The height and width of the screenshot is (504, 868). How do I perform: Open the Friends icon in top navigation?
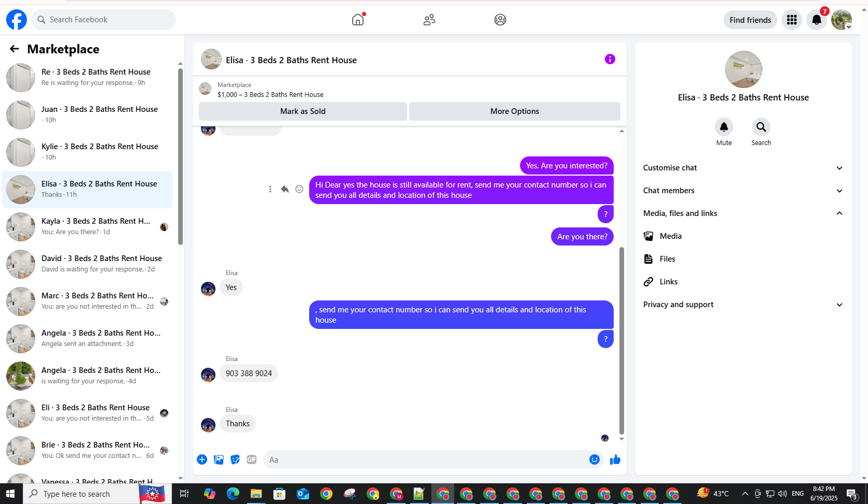point(429,20)
